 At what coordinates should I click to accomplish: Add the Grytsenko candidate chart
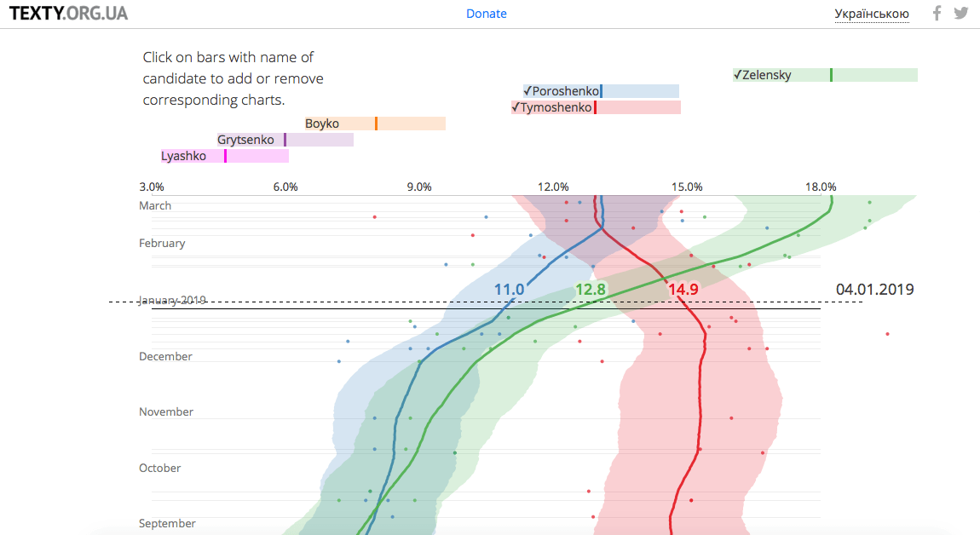285,140
